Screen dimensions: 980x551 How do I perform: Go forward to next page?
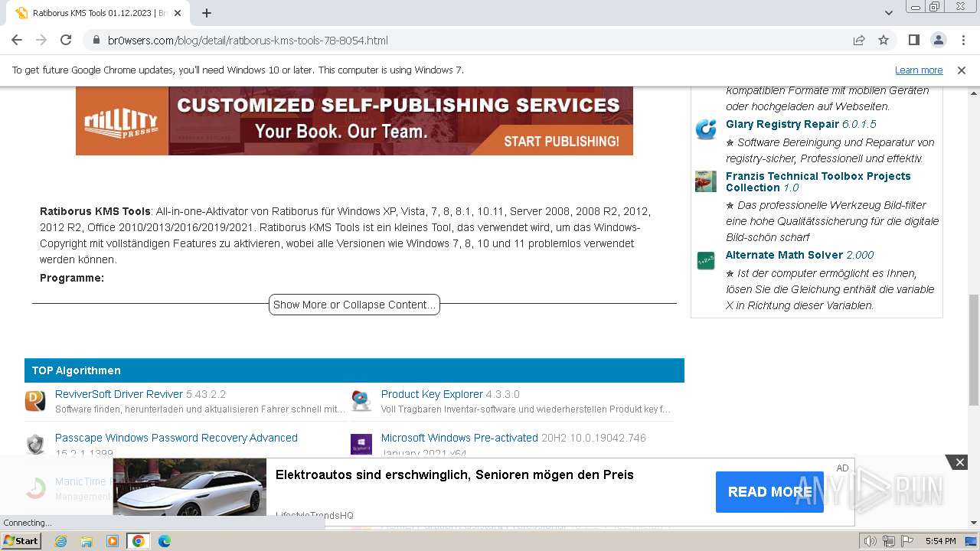click(41, 40)
